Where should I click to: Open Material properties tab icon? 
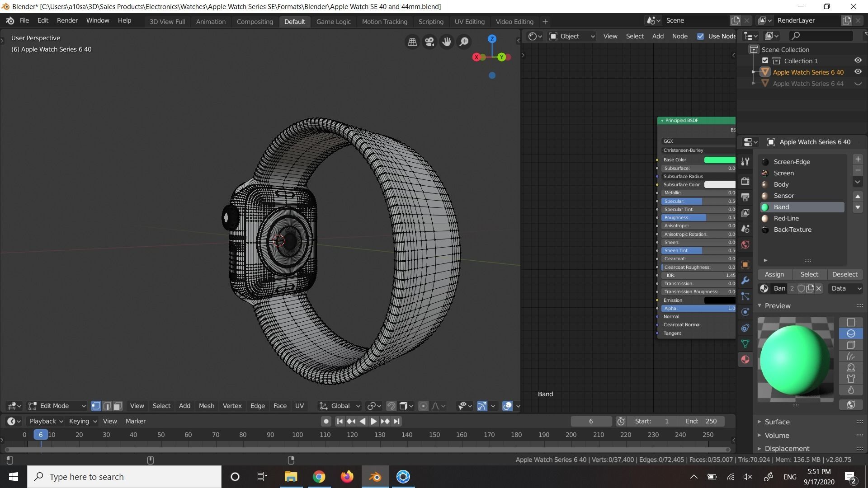click(x=745, y=359)
